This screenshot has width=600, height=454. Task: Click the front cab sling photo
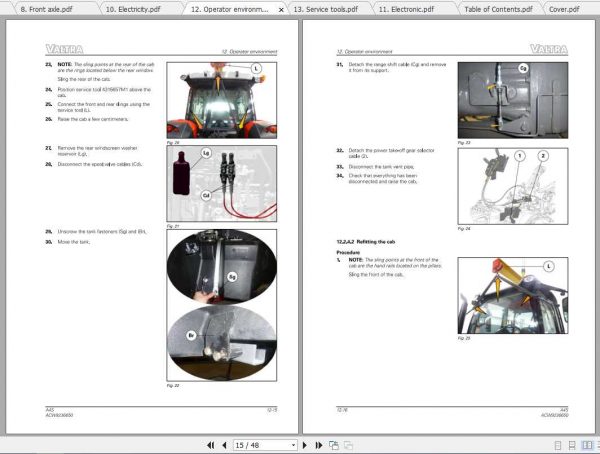513,296
